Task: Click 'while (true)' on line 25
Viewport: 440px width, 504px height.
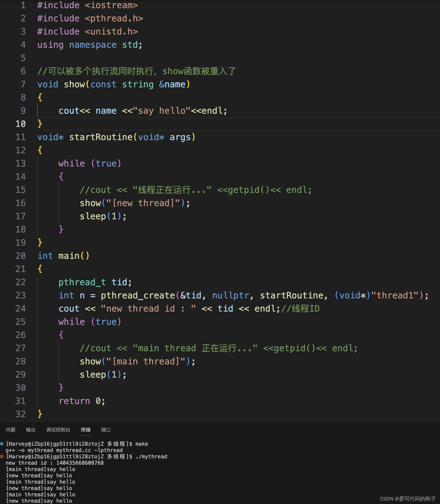Action: click(90, 322)
